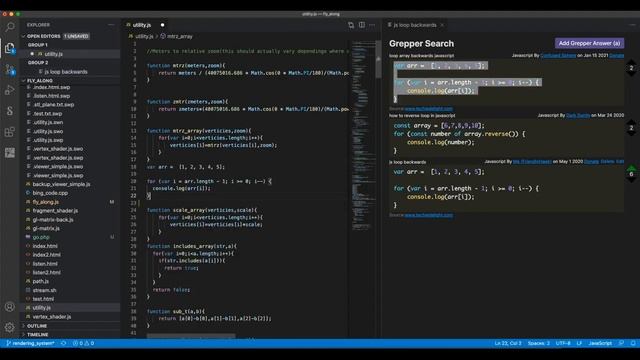640x360 pixels.
Task: Click the editor horizontal scrollbar
Action: [x=191, y=336]
